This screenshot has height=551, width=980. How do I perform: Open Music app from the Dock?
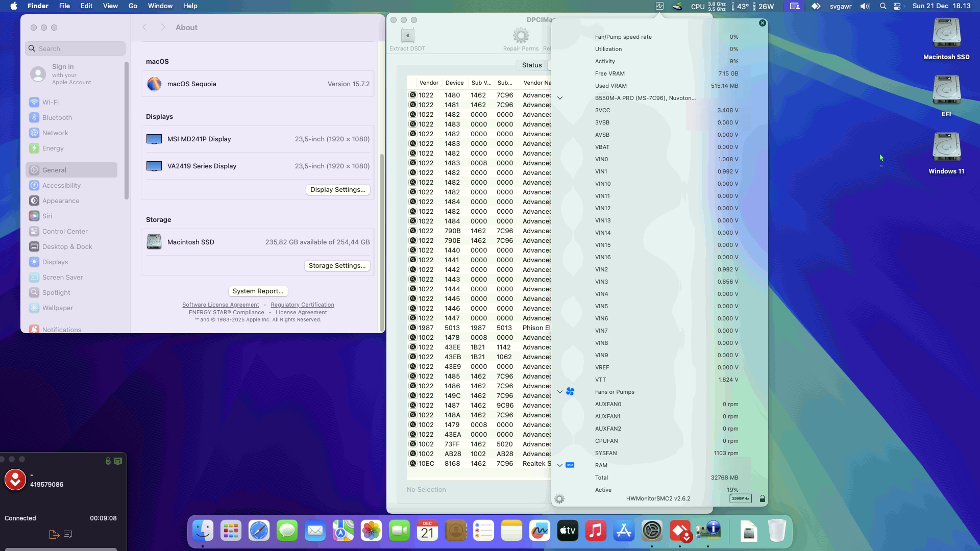tap(596, 531)
